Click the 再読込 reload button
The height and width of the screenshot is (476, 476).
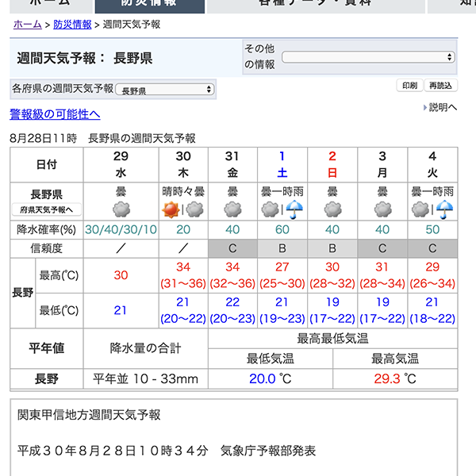pos(440,86)
